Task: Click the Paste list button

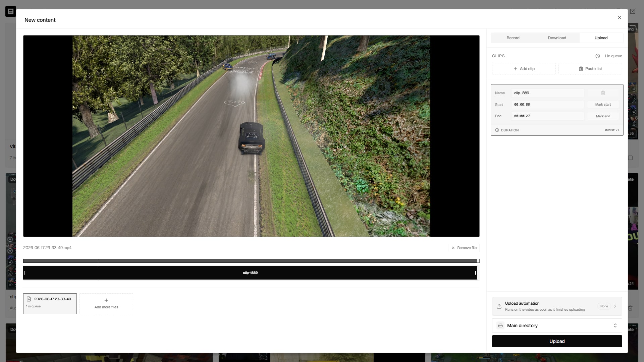Action: 590,69
